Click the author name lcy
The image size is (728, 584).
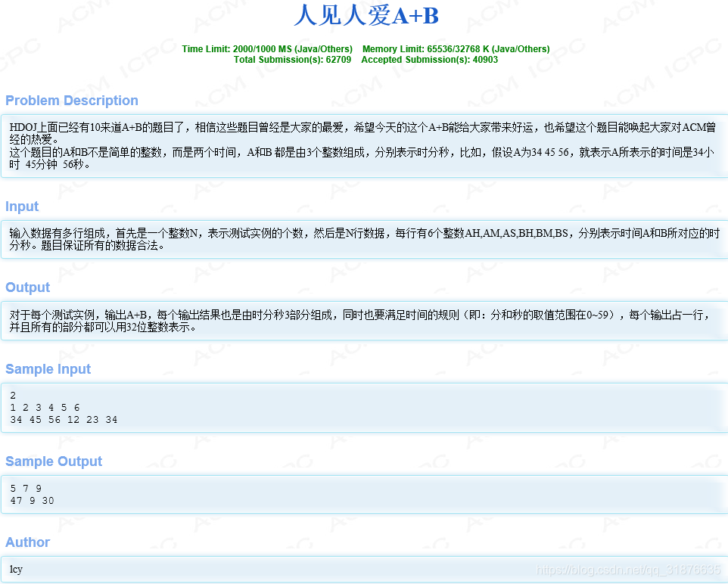click(x=16, y=569)
